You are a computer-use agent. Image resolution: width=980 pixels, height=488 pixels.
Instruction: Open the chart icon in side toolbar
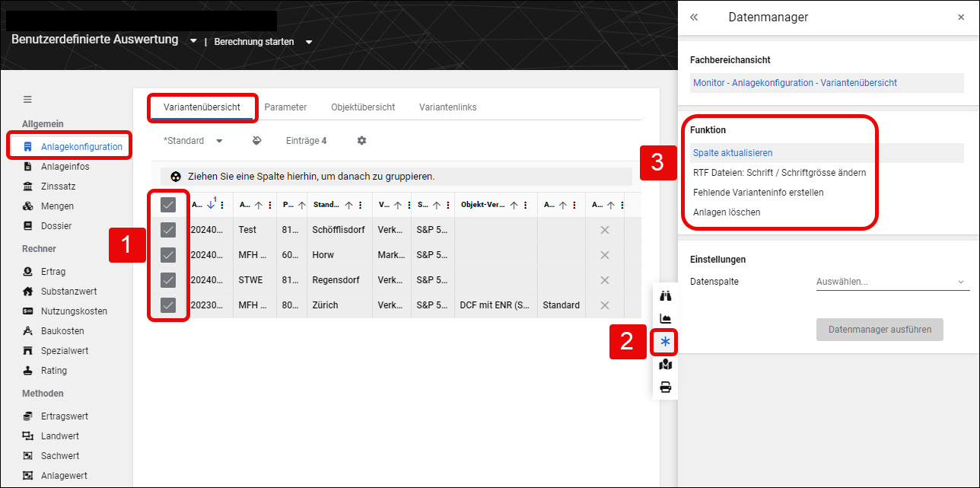[x=666, y=319]
